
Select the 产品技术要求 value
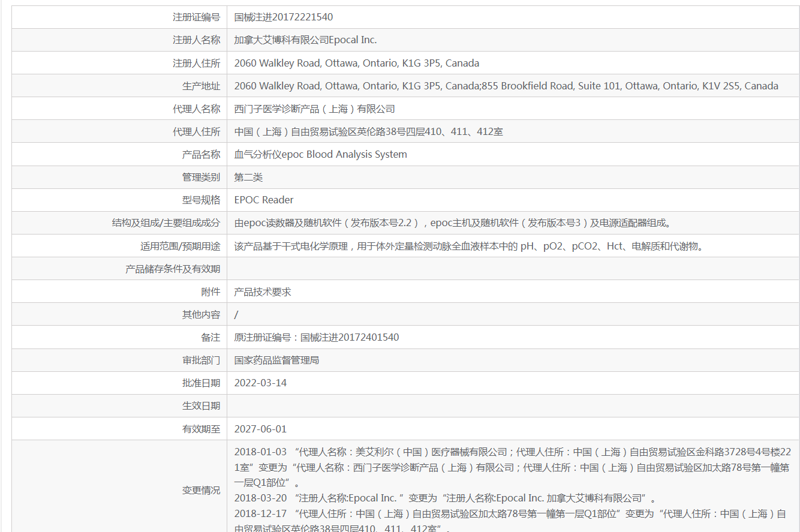point(263,291)
